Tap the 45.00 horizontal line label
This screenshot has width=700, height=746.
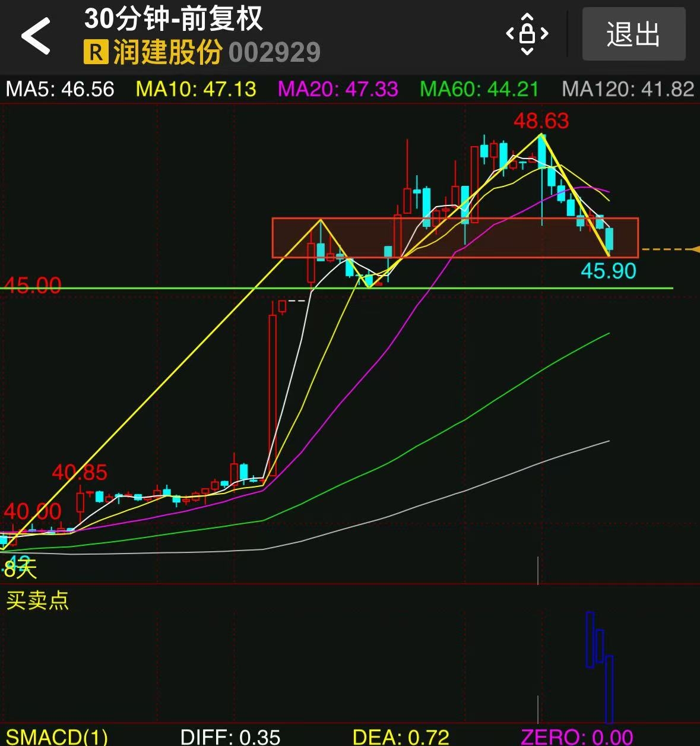pos(32,285)
